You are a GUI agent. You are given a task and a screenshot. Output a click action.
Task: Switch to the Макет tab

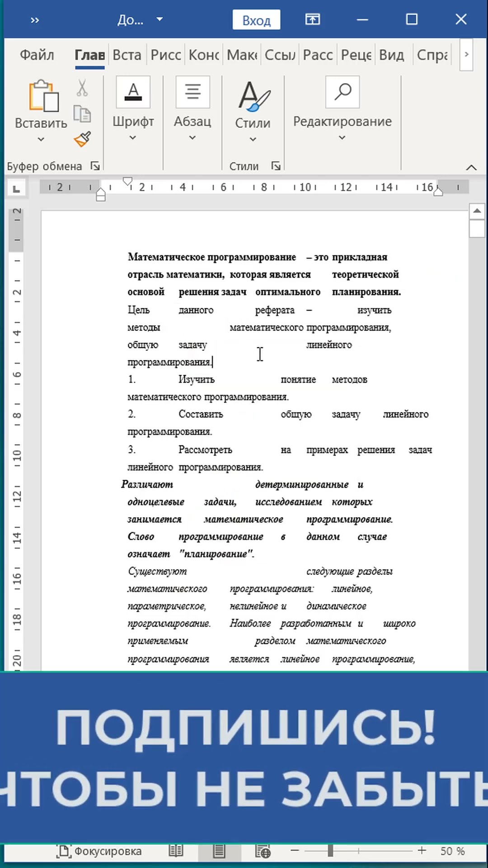pos(242,55)
